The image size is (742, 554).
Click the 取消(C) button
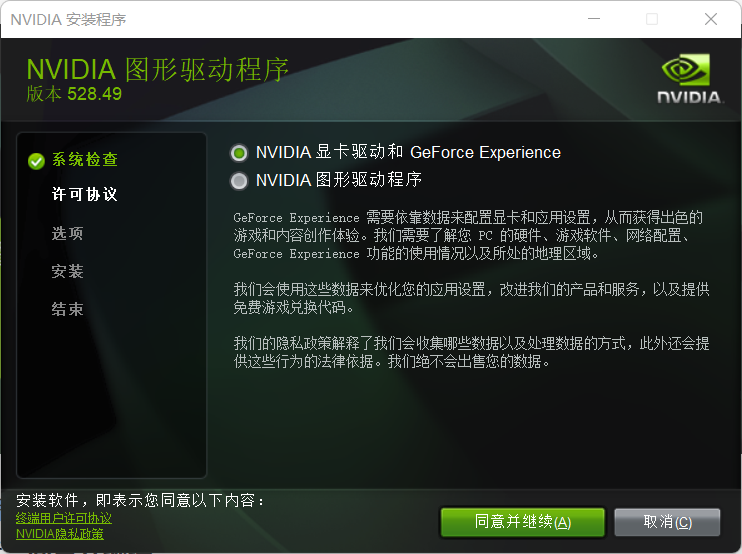667,522
